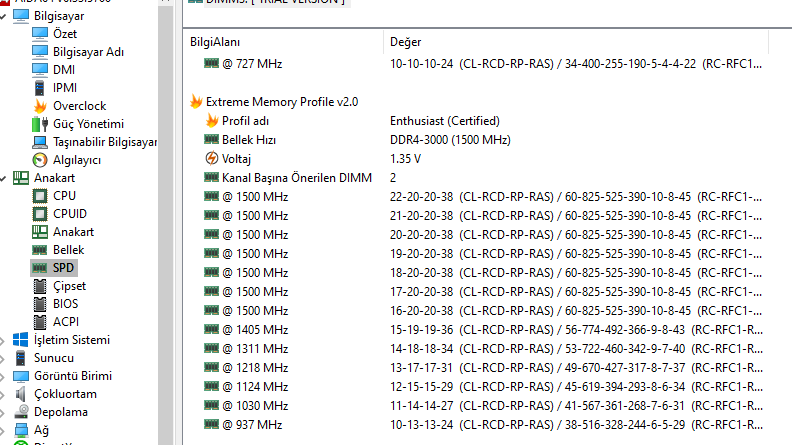Image resolution: width=792 pixels, height=445 pixels.
Task: Click the Güç Yönetimi battery icon
Action: [x=40, y=124]
